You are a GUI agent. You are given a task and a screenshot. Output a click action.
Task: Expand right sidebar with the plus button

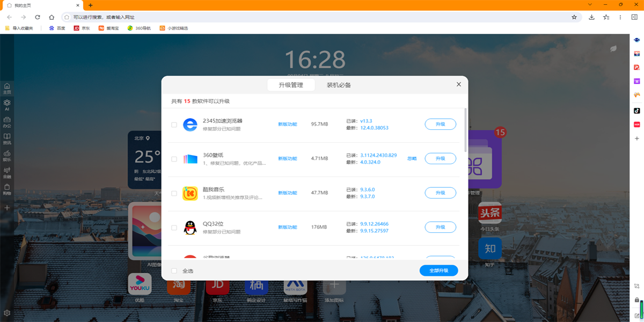[637, 138]
